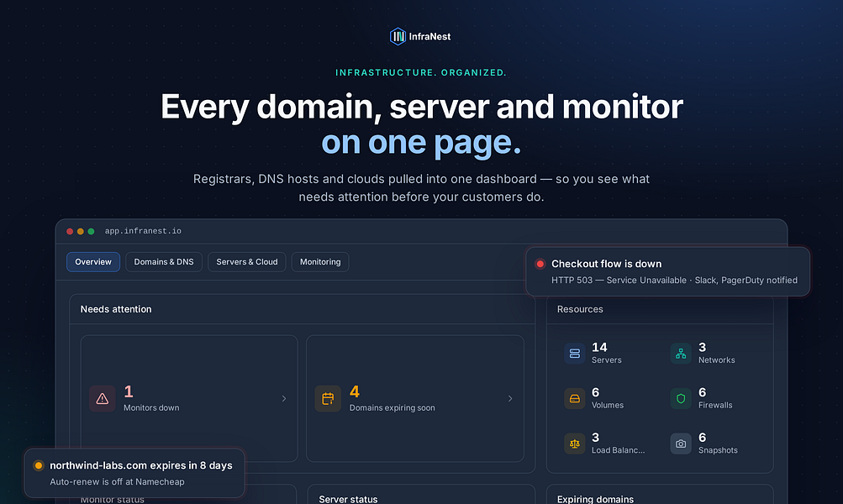Switch to the Domains & DNS tab
Viewport: 843px width, 504px height.
[x=164, y=262]
